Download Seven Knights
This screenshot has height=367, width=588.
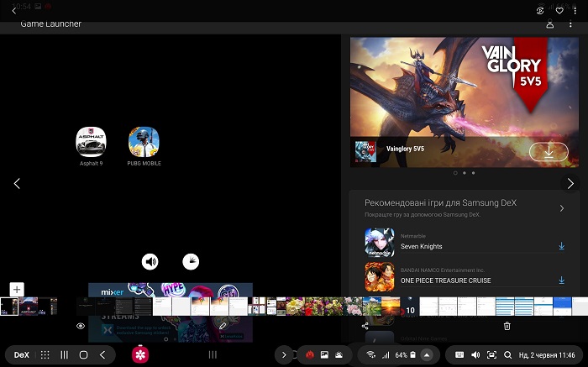click(561, 246)
